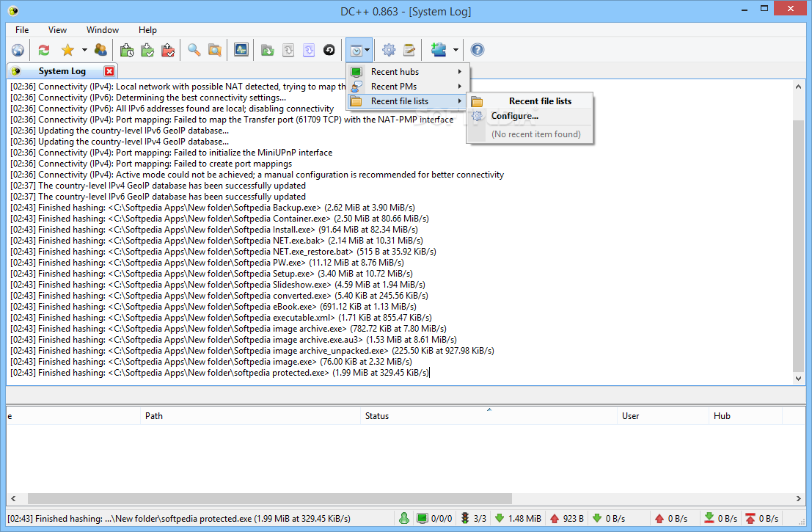Expand the Recent hubs submenu
The width and height of the screenshot is (812, 532).
408,72
